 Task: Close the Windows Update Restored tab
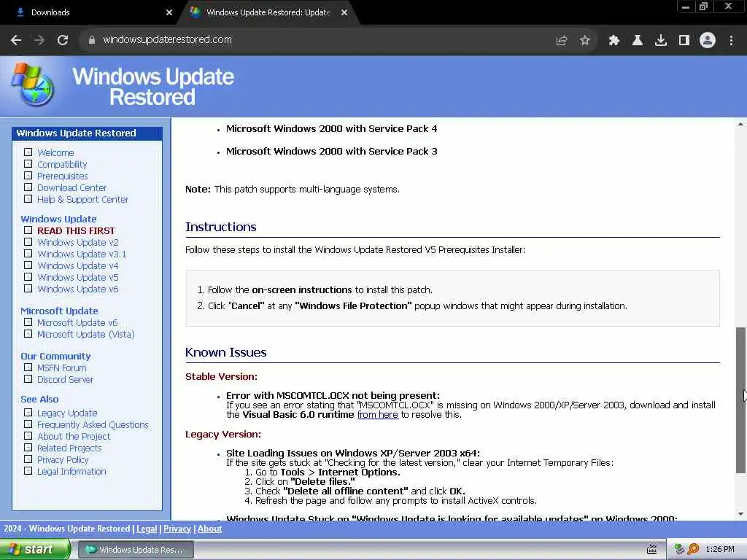point(344,12)
